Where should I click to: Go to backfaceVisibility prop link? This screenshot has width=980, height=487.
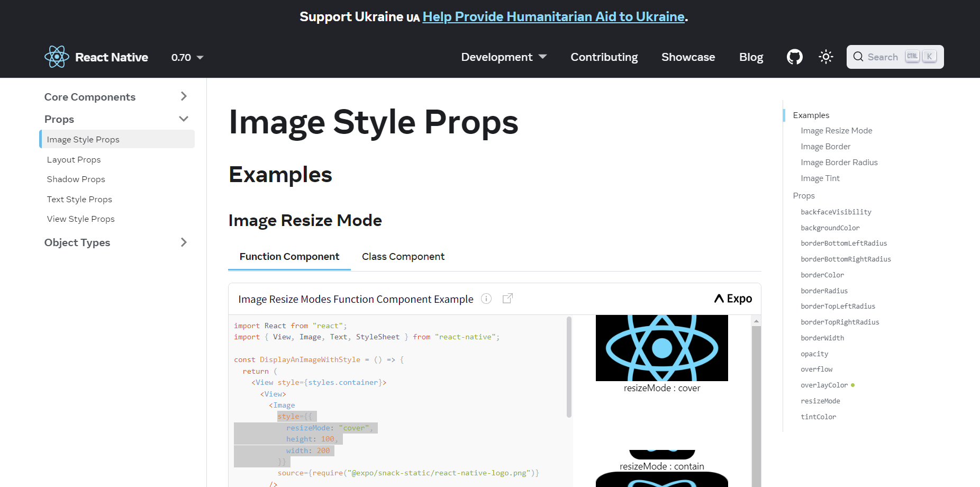point(836,212)
